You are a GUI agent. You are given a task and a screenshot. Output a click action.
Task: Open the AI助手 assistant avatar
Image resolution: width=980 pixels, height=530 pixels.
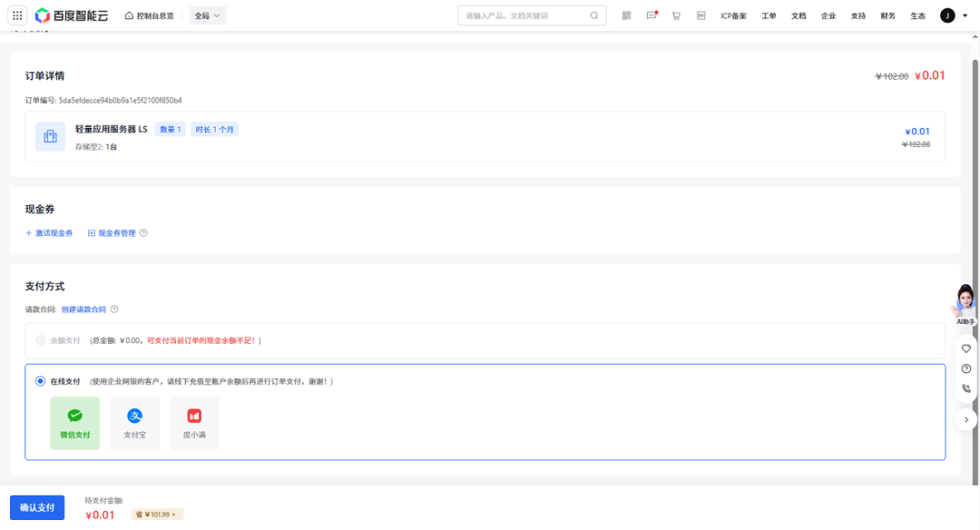click(x=965, y=304)
